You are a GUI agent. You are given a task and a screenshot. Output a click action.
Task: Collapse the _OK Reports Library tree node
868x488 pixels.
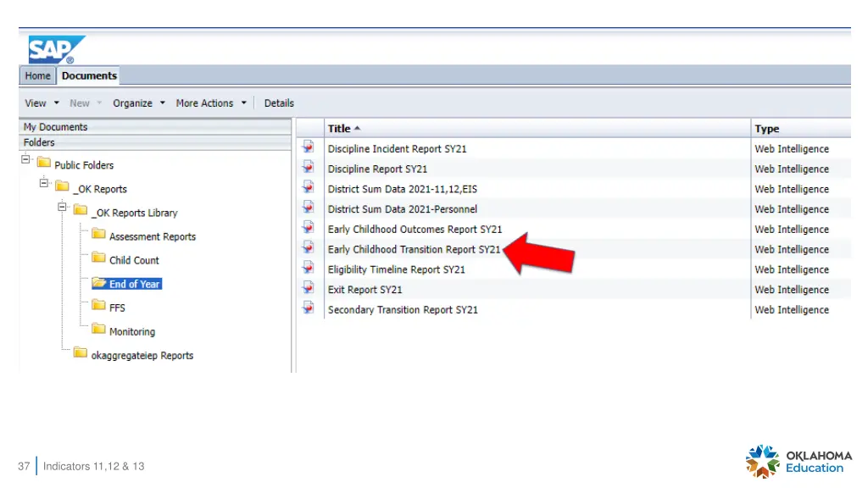pyautogui.click(x=62, y=207)
